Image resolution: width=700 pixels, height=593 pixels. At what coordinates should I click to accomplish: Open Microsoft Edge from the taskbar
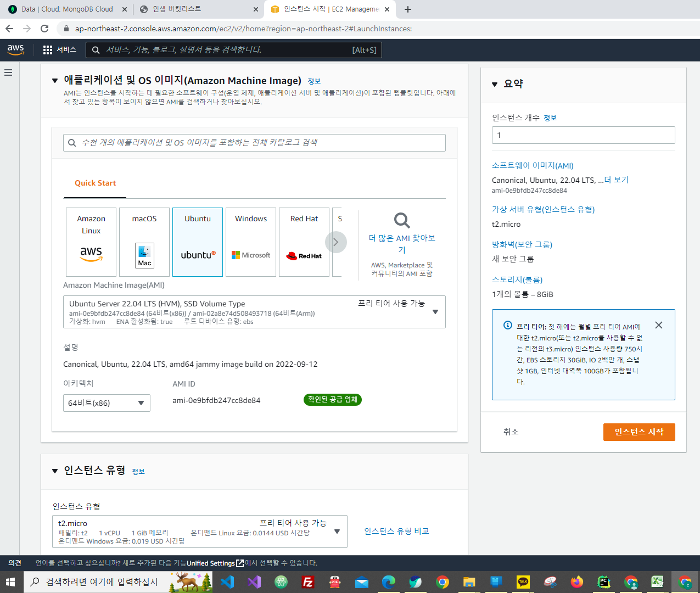tap(389, 582)
